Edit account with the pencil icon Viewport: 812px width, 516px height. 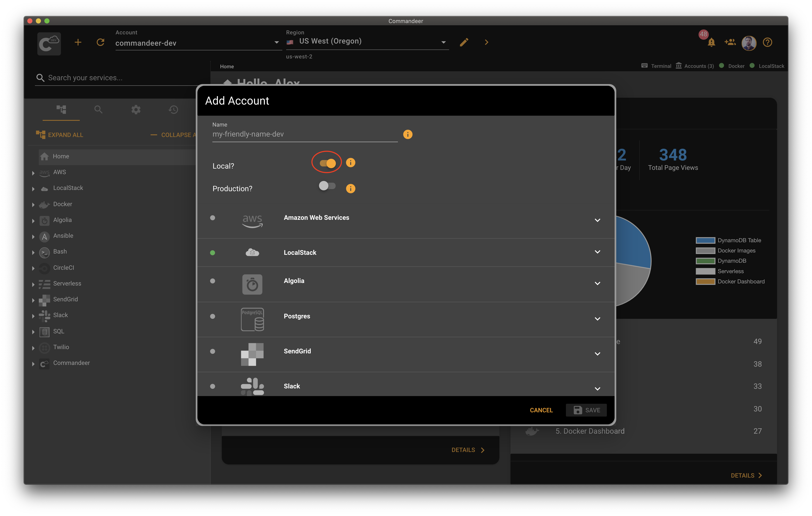[x=464, y=42]
